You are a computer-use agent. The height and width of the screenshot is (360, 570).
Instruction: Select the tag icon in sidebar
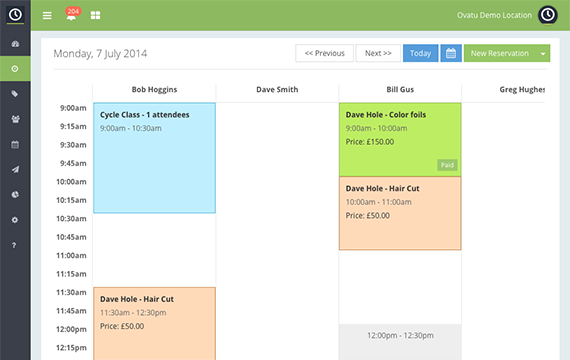pos(15,94)
